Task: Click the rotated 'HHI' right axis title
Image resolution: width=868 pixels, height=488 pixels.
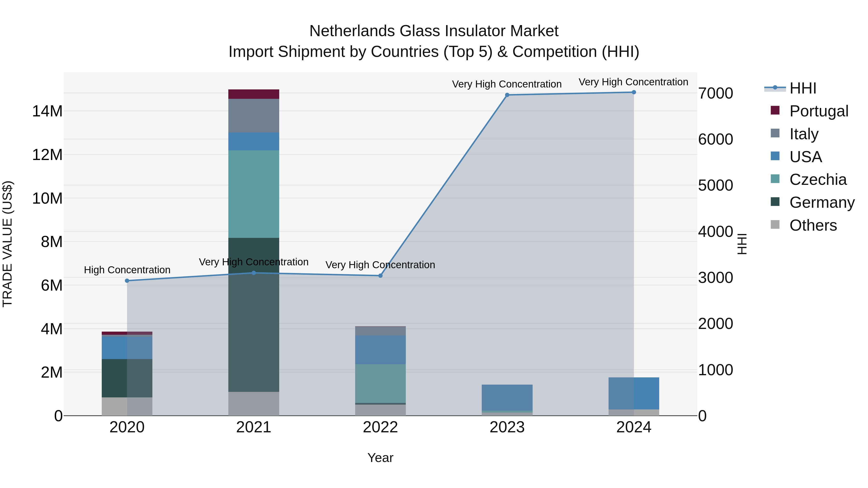Action: tap(742, 244)
